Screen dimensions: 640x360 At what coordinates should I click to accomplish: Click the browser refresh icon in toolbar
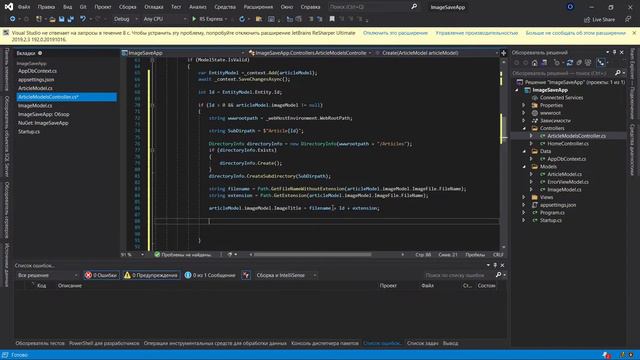click(x=242, y=19)
